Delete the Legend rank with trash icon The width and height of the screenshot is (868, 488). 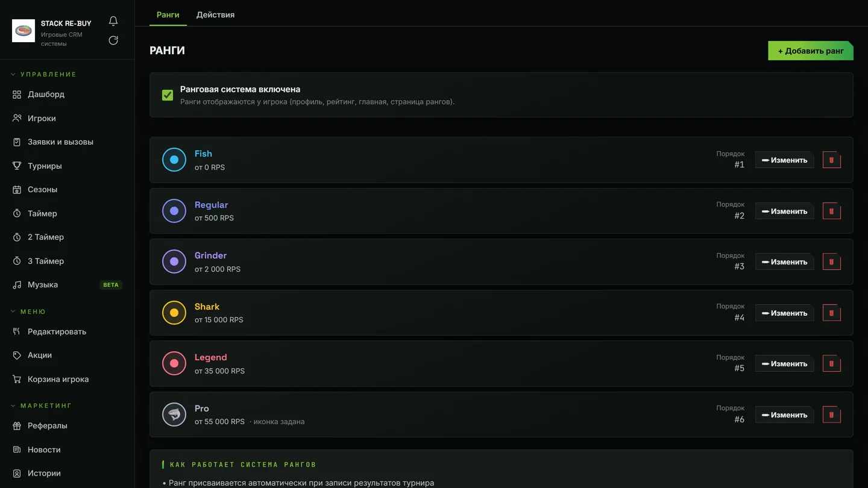(x=832, y=364)
